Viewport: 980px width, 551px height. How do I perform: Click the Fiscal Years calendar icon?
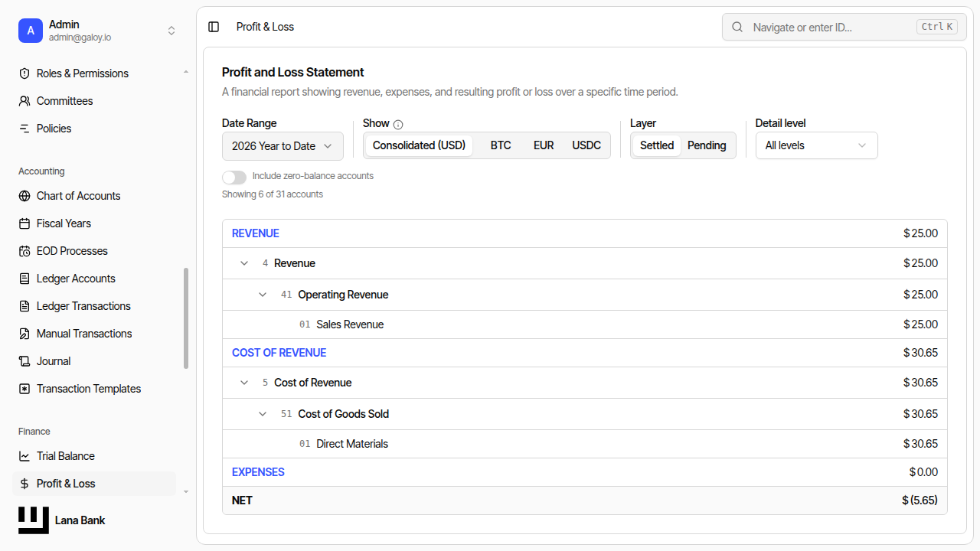pyautogui.click(x=24, y=223)
